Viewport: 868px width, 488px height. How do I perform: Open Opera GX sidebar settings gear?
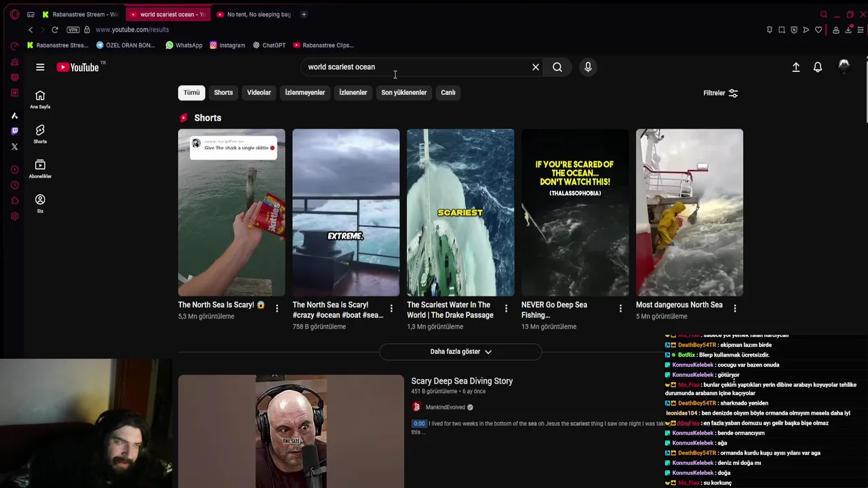(14, 216)
